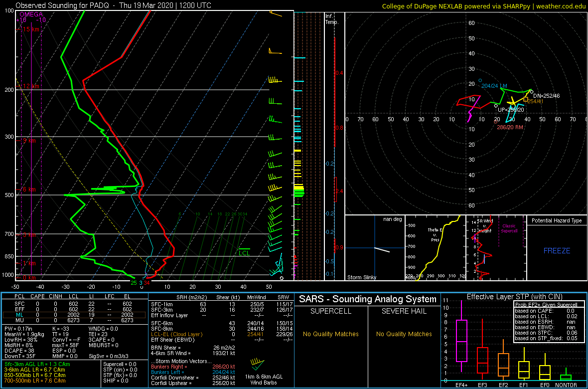Click the blue left-mover circle marker on hodograph
This screenshot has height=389, width=588.
(480, 80)
